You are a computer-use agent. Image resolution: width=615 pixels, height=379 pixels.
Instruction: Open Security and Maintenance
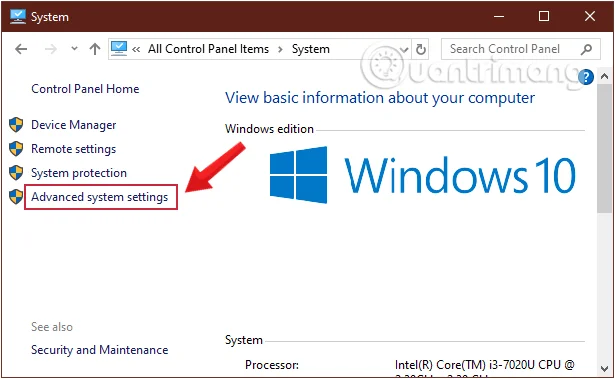click(100, 350)
